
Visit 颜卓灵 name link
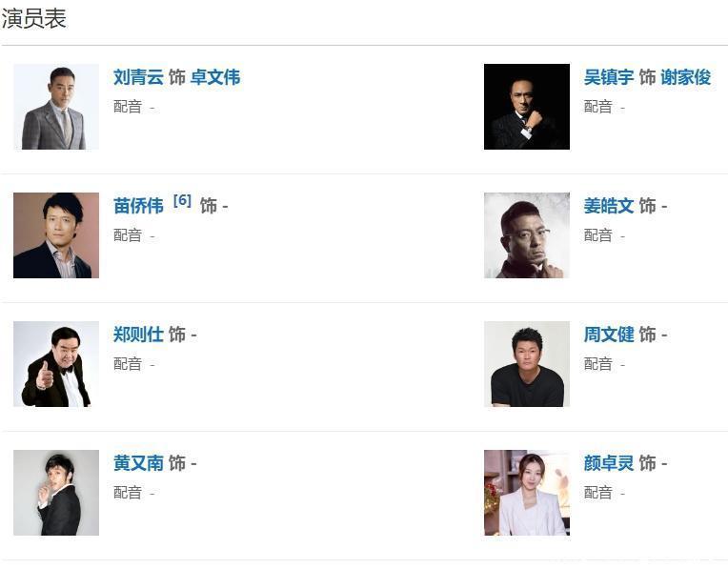[609, 463]
